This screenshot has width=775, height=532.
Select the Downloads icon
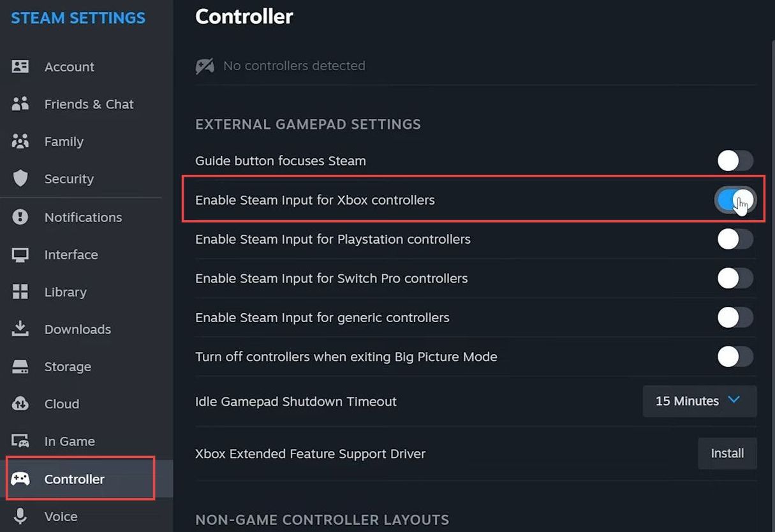click(x=19, y=329)
